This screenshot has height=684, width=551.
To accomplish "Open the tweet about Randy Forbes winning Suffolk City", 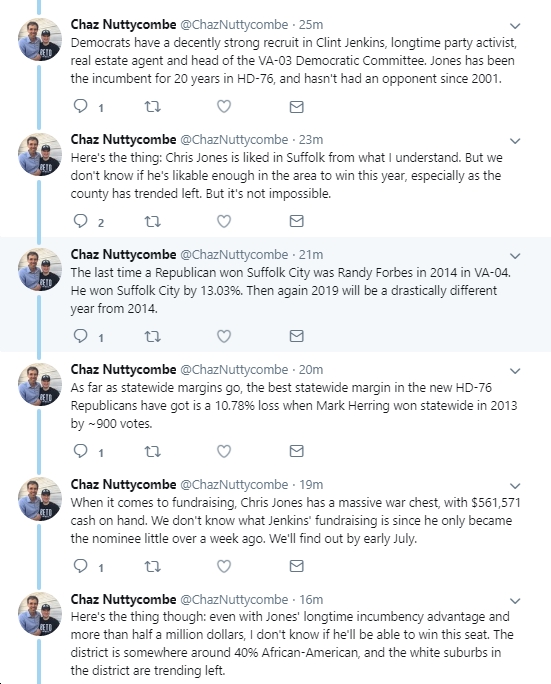I will (291, 291).
